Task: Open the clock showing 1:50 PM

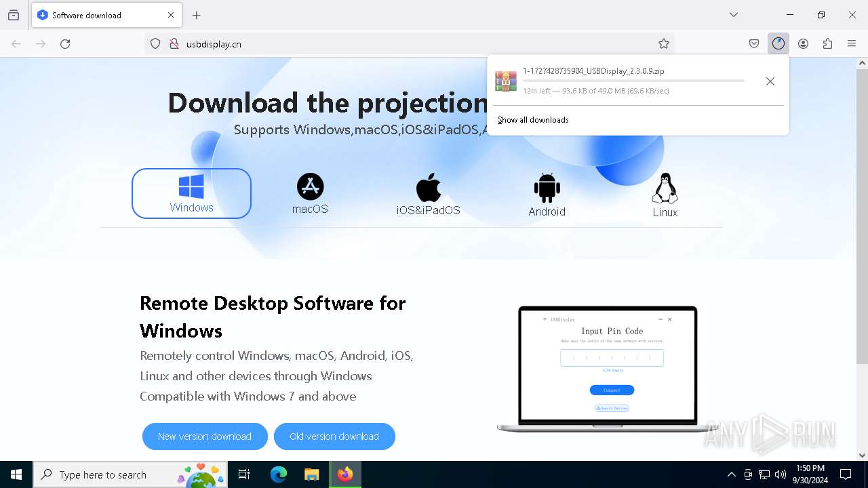Action: 810,474
